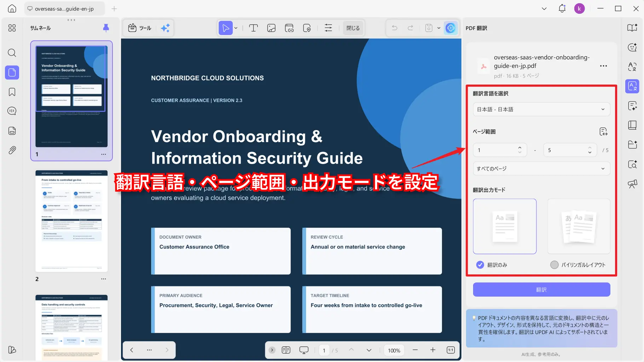Toggle the reading layout icon in bottom bar

tap(286, 350)
